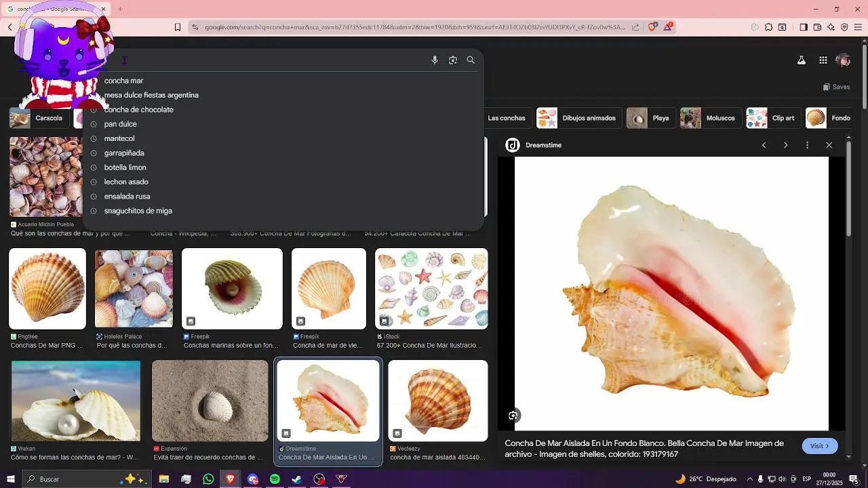Viewport: 868px width, 488px height.
Task: Open Brave Rewards triangle icon
Action: [669, 27]
